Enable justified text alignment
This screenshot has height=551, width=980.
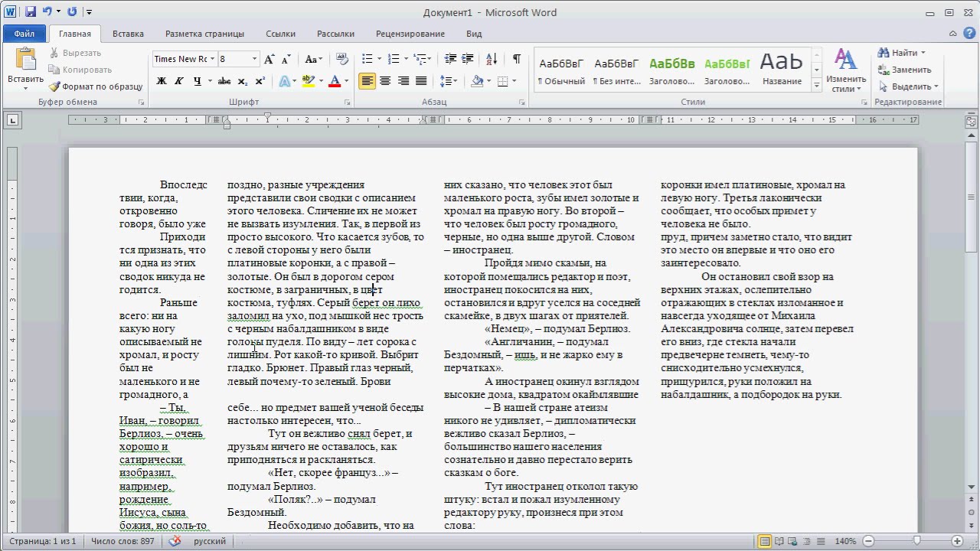(420, 81)
